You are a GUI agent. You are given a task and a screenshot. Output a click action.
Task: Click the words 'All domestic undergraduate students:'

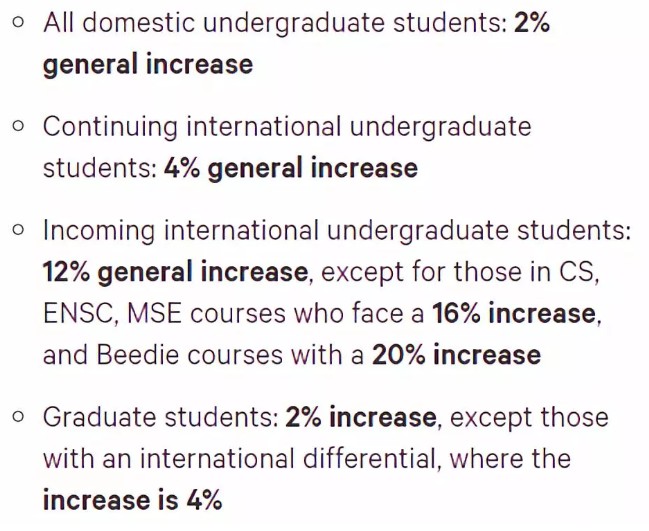(x=275, y=23)
